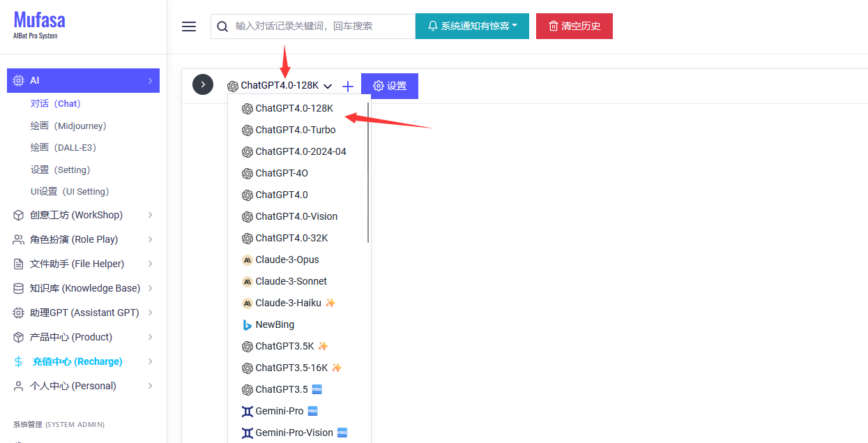The image size is (868, 443).
Task: Click the round arrow sidebar expand button
Action: point(203,84)
